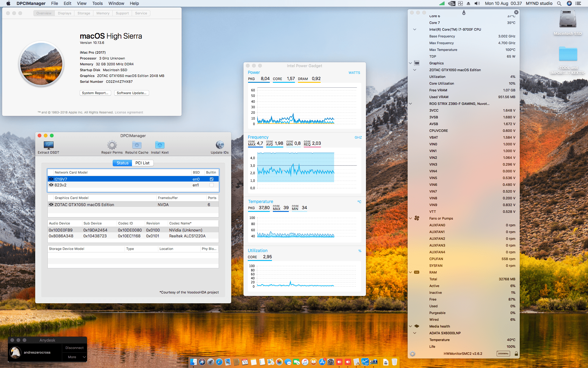588x368 pixels.
Task: Switch to Memory tab in About This Mac
Action: pyautogui.click(x=103, y=13)
